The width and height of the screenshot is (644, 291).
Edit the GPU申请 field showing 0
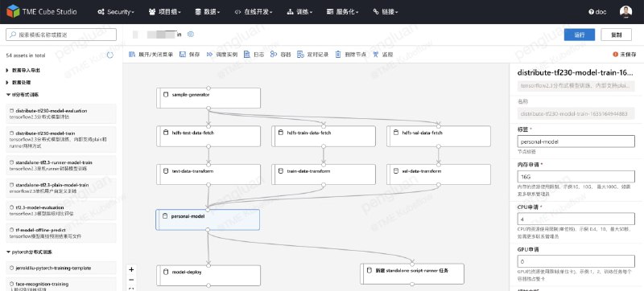coord(576,261)
